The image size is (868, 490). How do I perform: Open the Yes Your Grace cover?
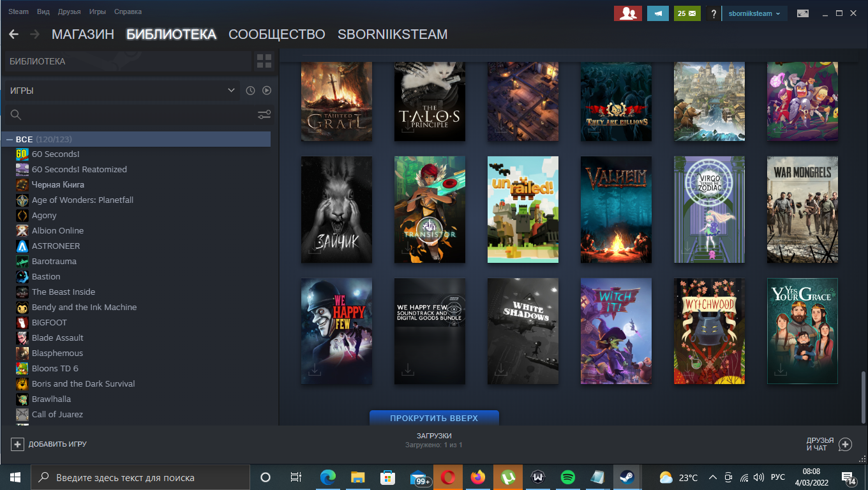[x=802, y=331]
